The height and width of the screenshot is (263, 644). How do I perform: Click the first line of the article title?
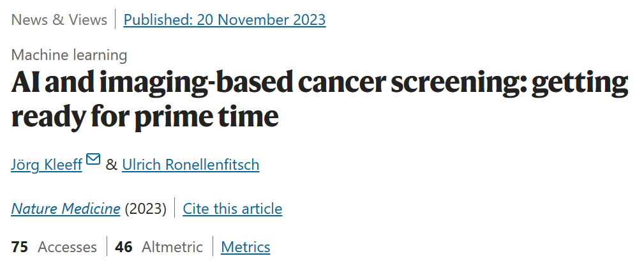tap(320, 84)
